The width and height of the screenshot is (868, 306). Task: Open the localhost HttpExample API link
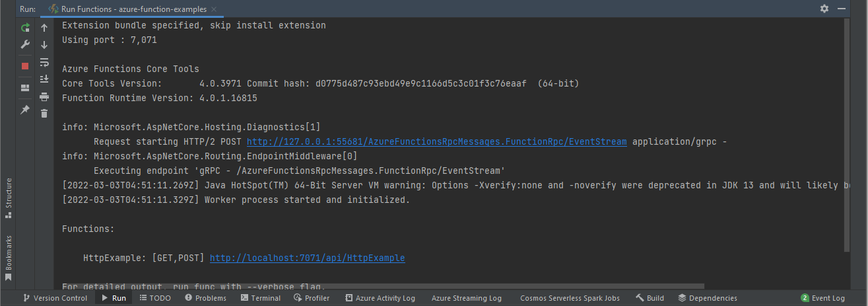tap(307, 258)
